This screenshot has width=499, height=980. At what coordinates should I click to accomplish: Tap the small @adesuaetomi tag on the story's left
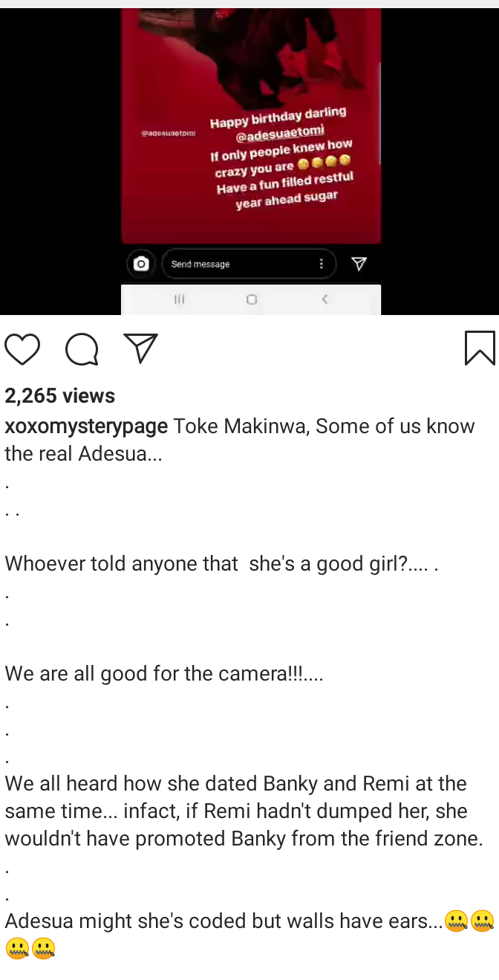tap(168, 133)
